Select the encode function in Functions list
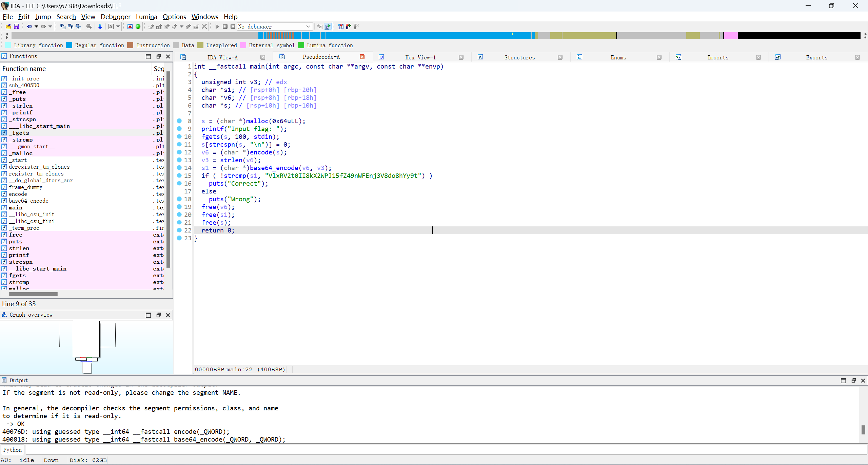Screen dimensions: 868x465 point(83,194)
